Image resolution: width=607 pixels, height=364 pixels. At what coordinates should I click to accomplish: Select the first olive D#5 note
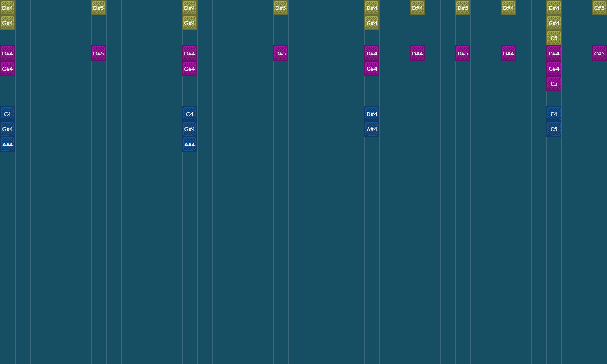point(99,8)
